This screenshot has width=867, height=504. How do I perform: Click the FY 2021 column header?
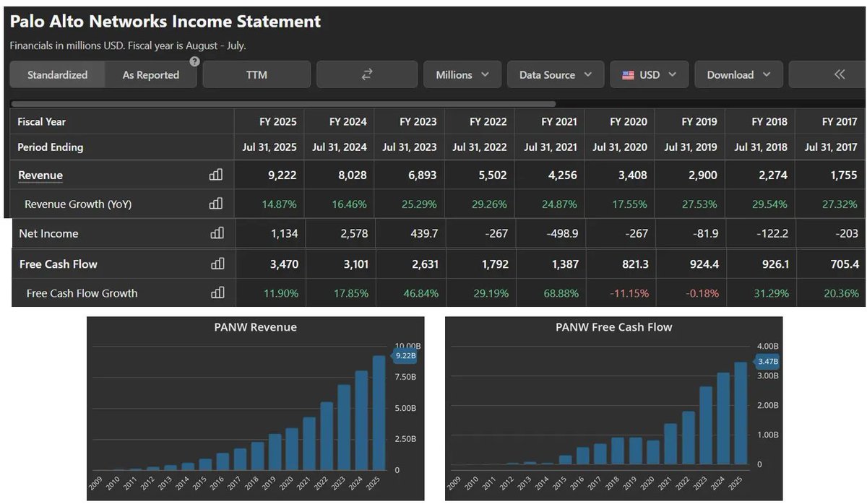point(559,121)
